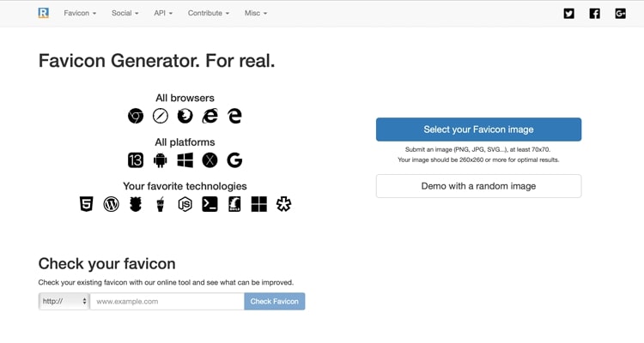Screen dimensions: 644x343
Task: Click the Safari compass icon
Action: [x=161, y=116]
